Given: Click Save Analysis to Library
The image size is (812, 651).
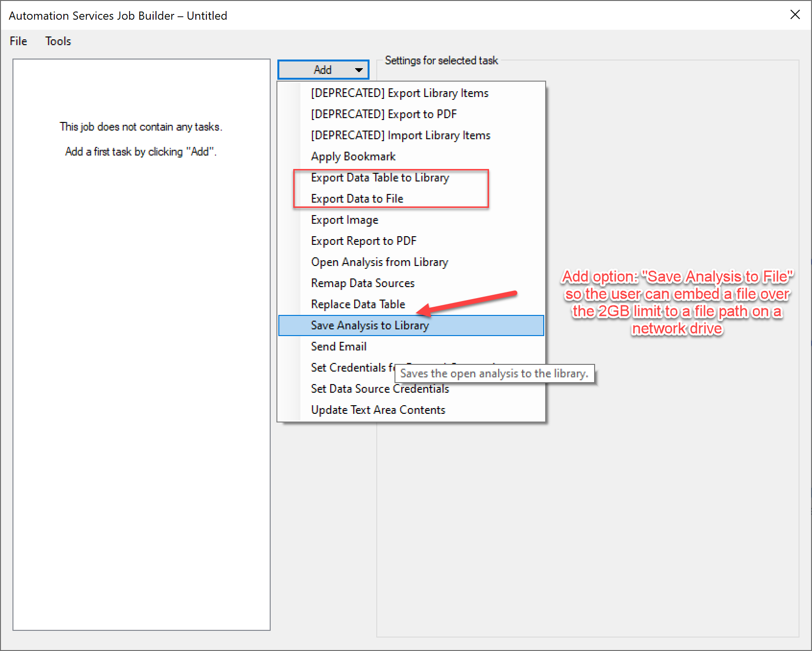Looking at the screenshot, I should coord(370,325).
